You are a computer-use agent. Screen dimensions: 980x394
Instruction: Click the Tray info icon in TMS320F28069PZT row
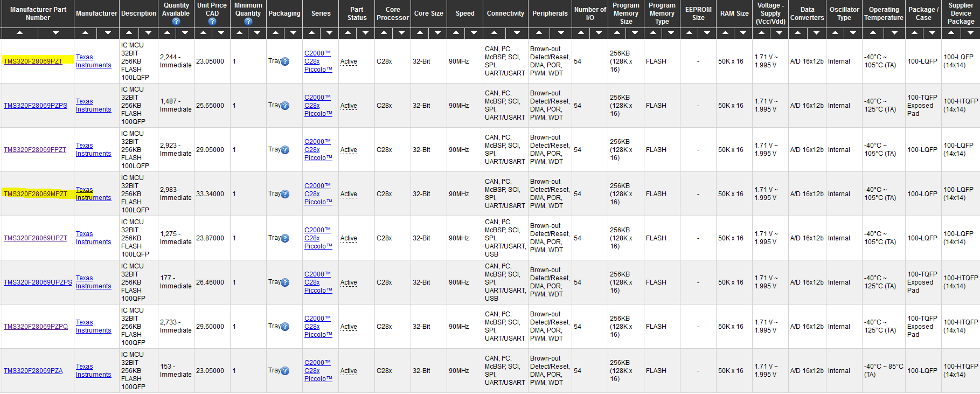[x=285, y=61]
